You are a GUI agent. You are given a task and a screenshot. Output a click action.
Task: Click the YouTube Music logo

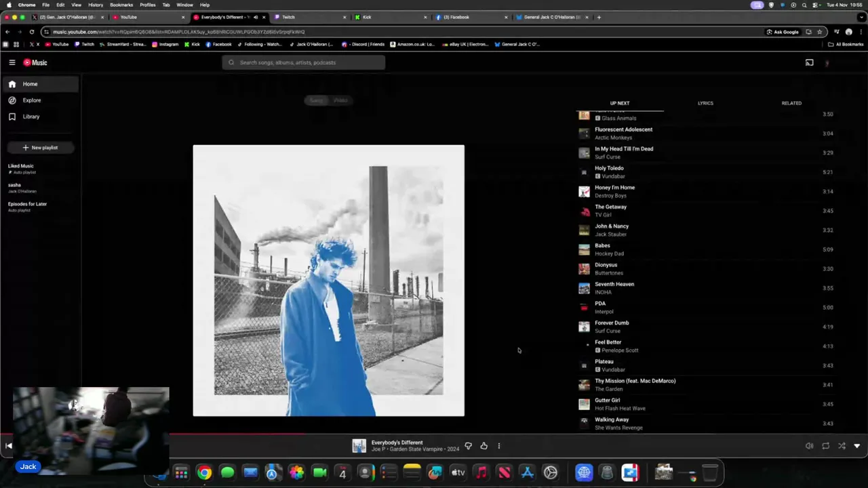coord(35,62)
